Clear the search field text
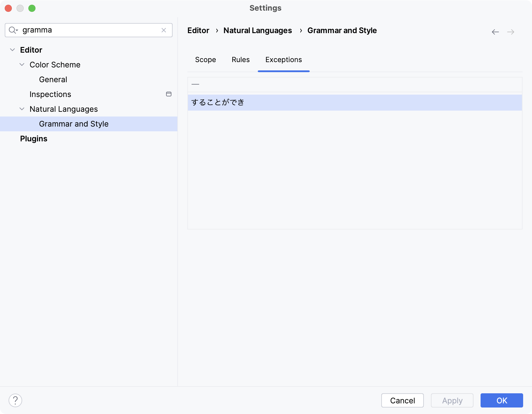The image size is (532, 414). [164, 30]
